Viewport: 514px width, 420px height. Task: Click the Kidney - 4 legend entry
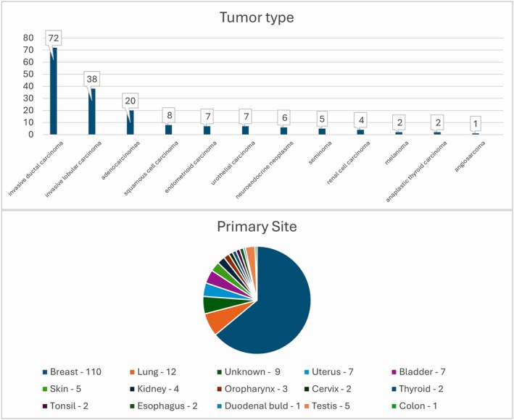point(154,390)
